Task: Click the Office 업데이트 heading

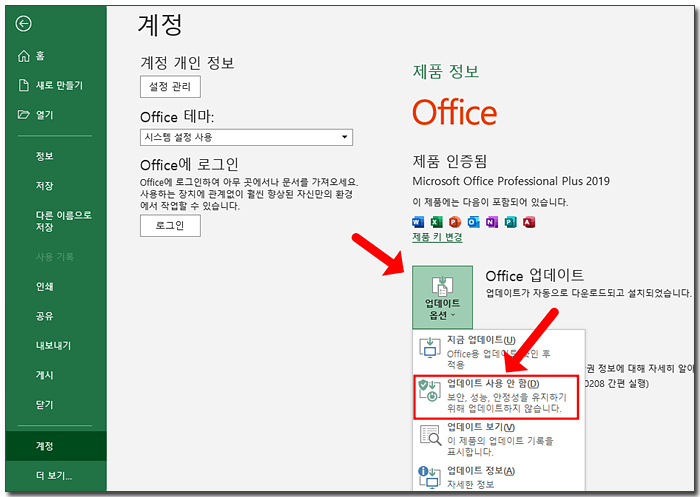Action: [534, 276]
